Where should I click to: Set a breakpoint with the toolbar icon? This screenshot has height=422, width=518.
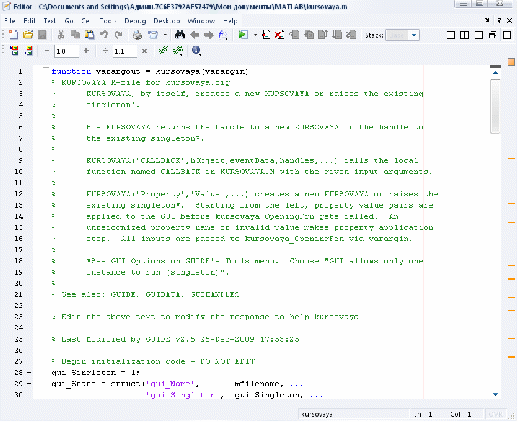266,35
